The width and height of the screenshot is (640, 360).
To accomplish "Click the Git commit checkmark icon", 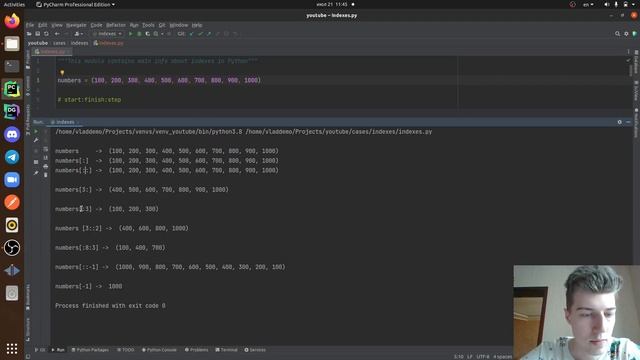I will click(200, 34).
